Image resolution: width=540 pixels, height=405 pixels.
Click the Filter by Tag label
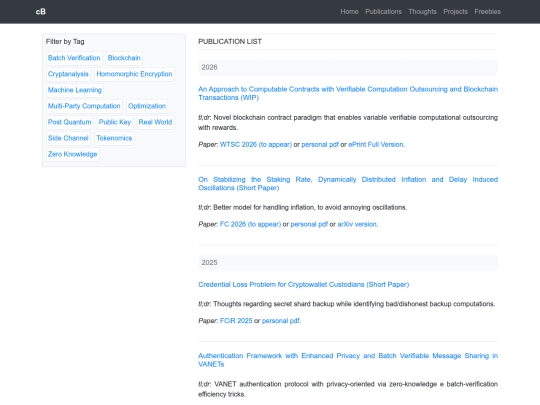click(x=65, y=42)
